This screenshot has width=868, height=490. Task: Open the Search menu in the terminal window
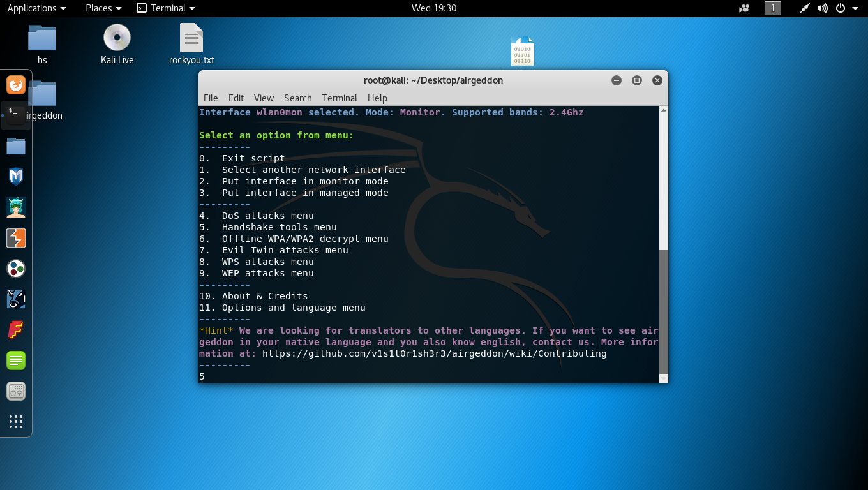(x=298, y=98)
